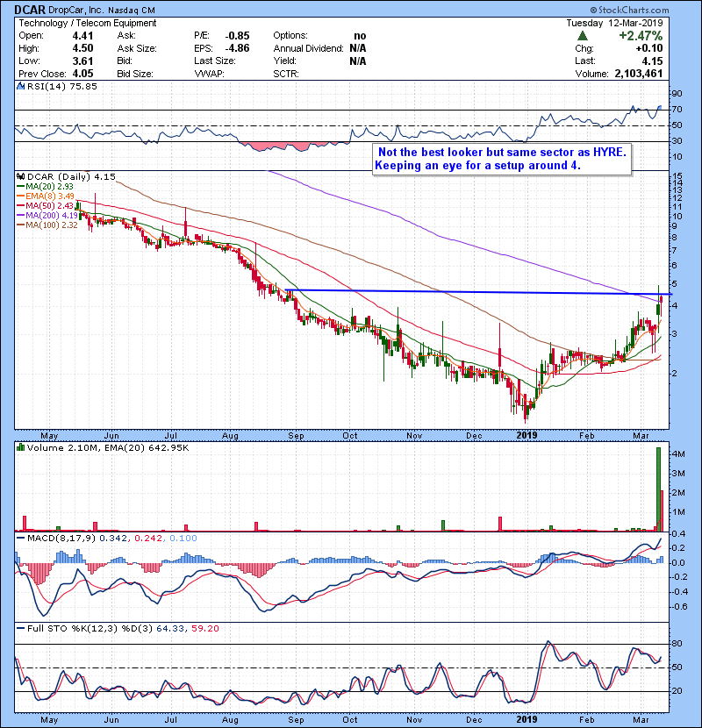This screenshot has width=702, height=728.
Task: Click the Yield N/A value
Action: coord(358,61)
